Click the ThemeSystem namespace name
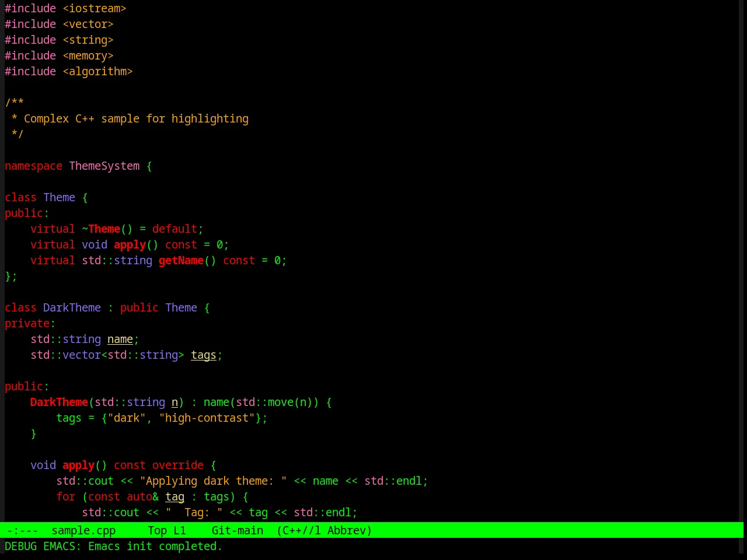The image size is (747, 560). point(104,166)
